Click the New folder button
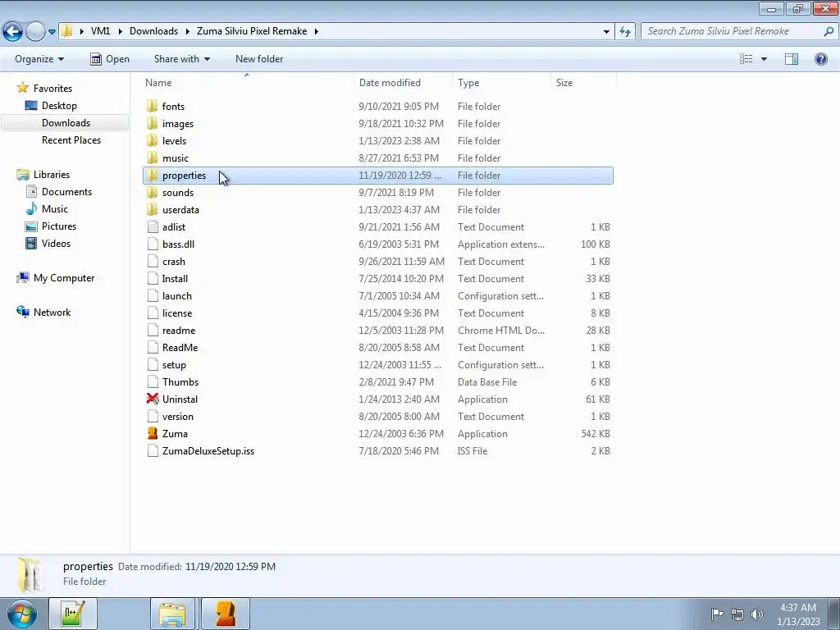The image size is (840, 630). (x=259, y=59)
